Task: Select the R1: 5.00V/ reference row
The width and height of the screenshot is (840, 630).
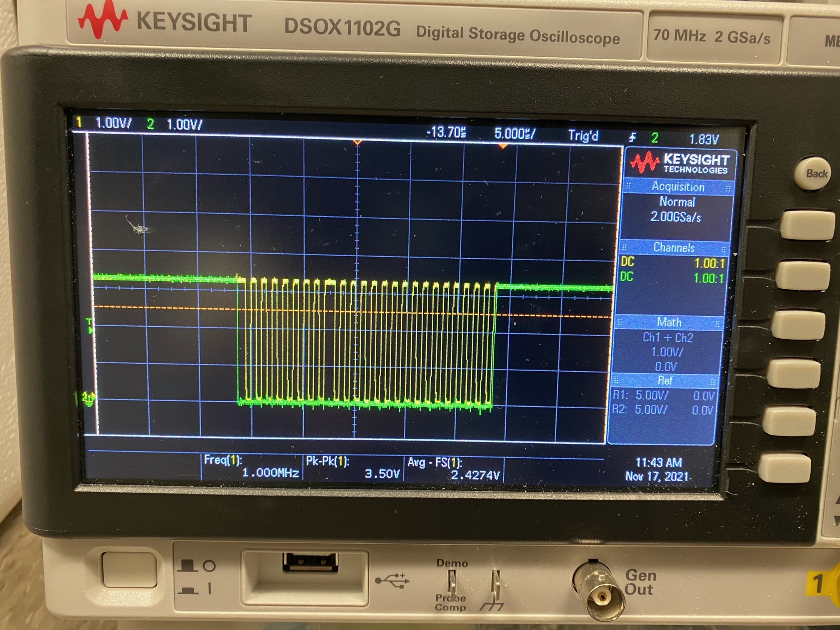Action: point(663,395)
